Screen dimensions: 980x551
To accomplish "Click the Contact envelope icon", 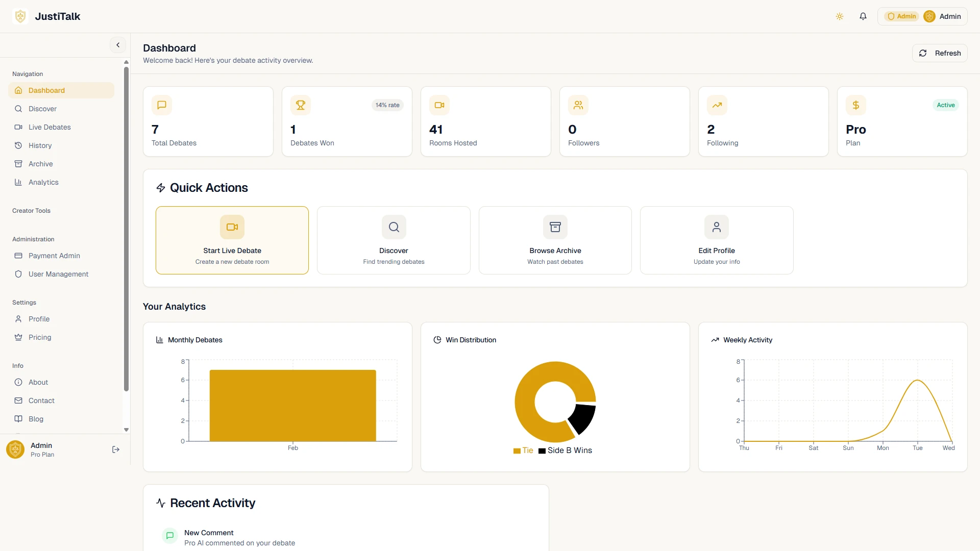I will [18, 400].
